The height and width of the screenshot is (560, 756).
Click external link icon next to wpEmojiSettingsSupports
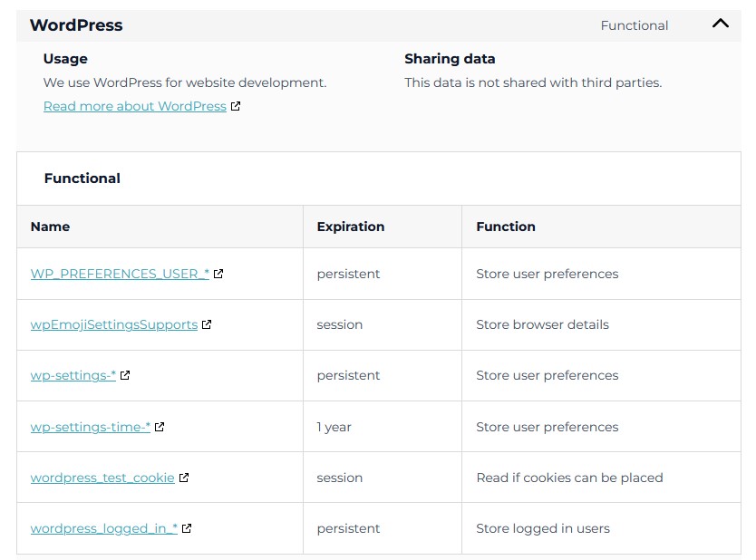pos(207,324)
